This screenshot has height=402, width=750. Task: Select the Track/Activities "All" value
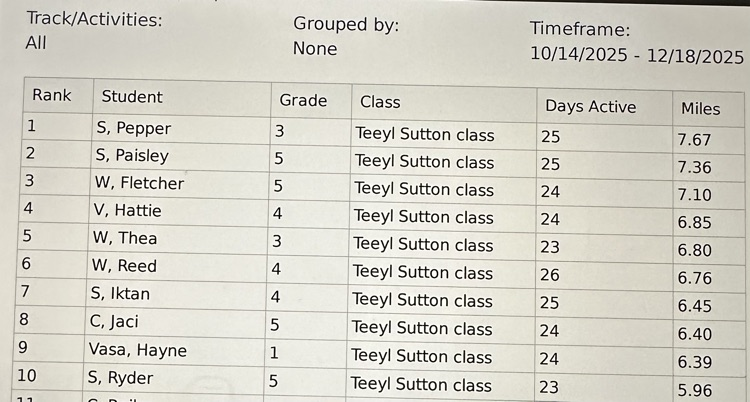click(x=37, y=43)
